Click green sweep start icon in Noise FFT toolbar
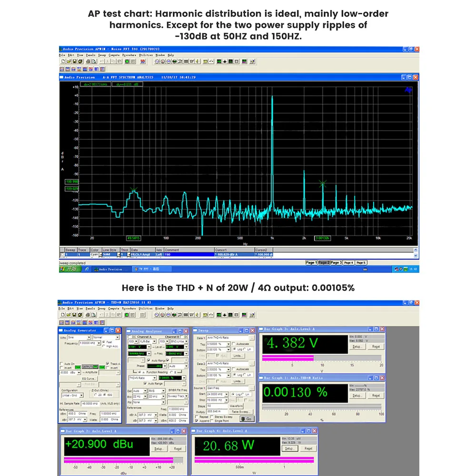 [x=127, y=61]
